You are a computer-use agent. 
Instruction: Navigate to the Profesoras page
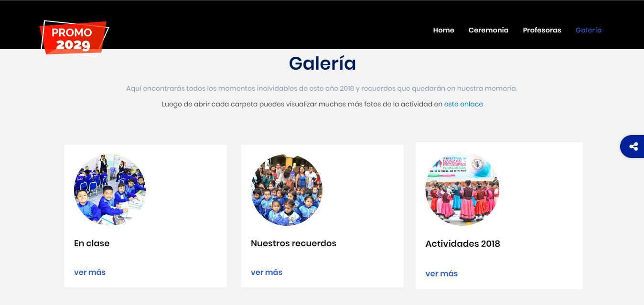click(542, 30)
